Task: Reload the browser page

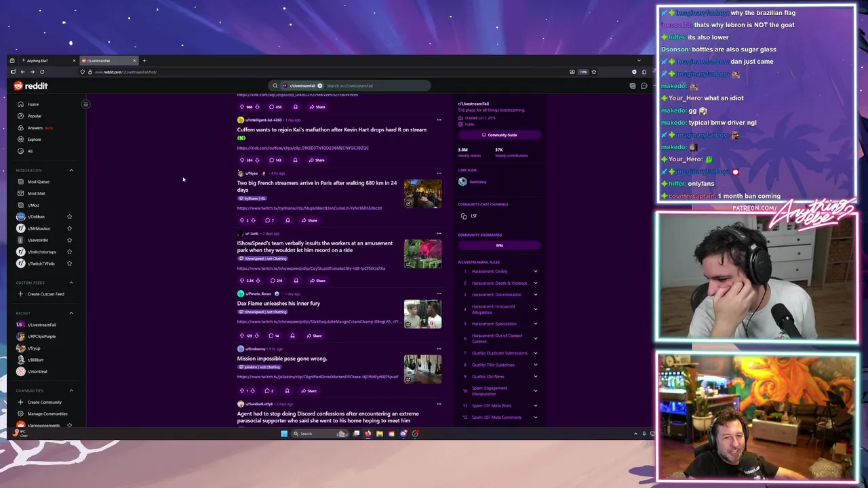Action: [x=42, y=72]
